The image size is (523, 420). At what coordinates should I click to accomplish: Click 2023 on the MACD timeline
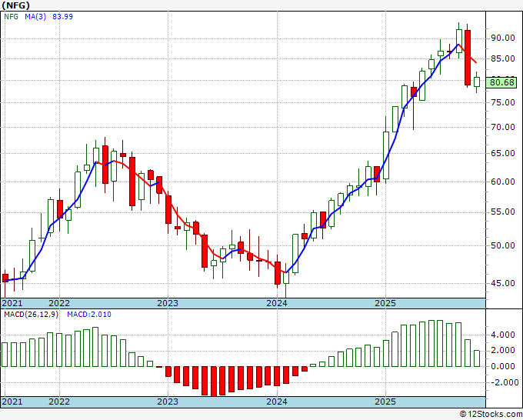click(x=168, y=402)
